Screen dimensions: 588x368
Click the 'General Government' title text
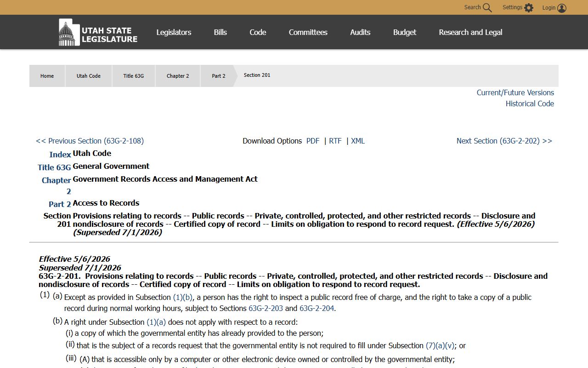pyautogui.click(x=111, y=166)
